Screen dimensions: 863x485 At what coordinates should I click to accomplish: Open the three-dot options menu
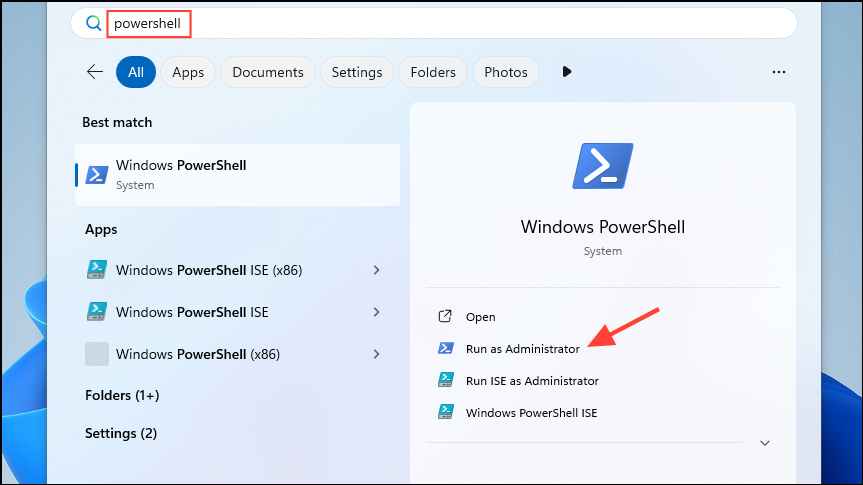(x=778, y=72)
